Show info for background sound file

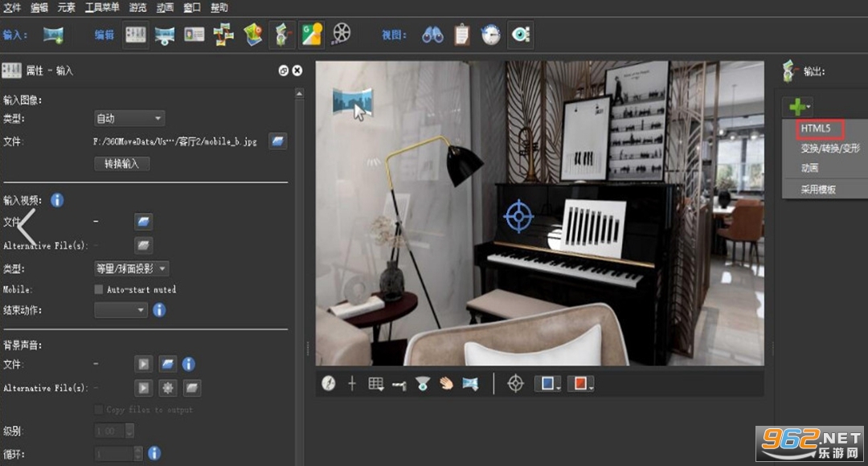(x=189, y=364)
